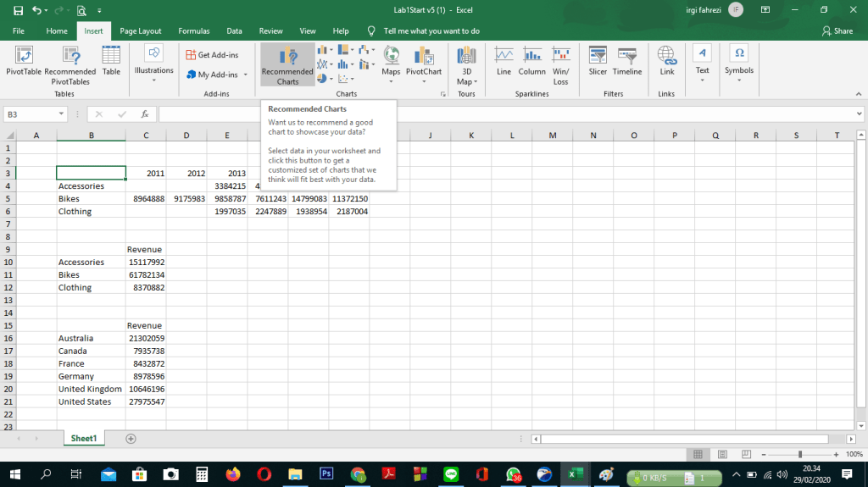Add a Timeline filter
The width and height of the screenshot is (868, 487).
[627, 62]
